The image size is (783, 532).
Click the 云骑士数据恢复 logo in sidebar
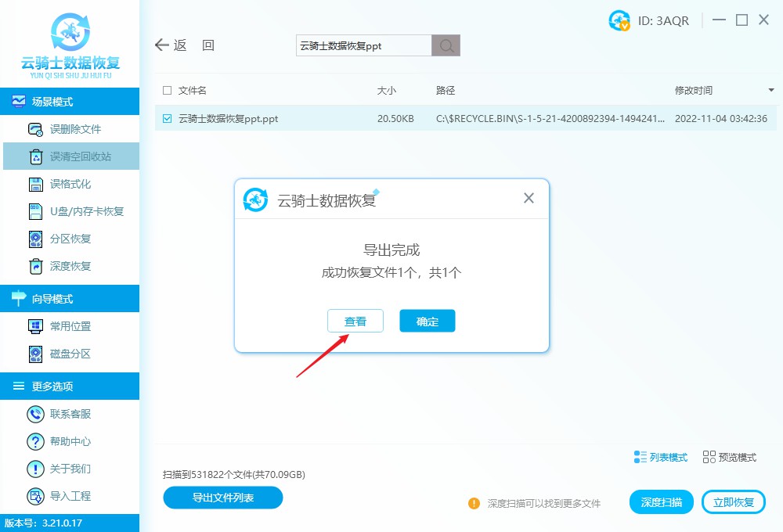click(x=70, y=45)
